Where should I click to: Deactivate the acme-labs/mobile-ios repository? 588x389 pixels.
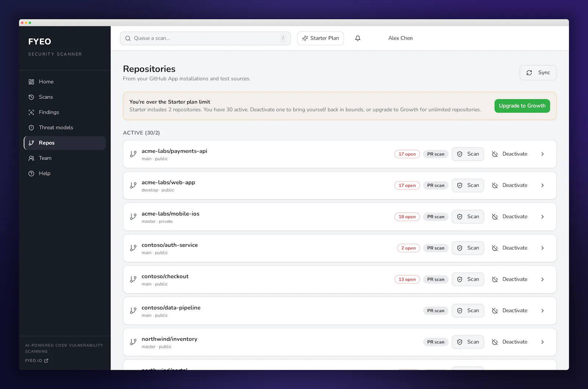[510, 217]
